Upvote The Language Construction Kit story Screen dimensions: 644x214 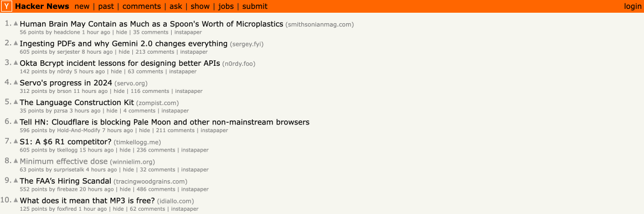(x=16, y=102)
